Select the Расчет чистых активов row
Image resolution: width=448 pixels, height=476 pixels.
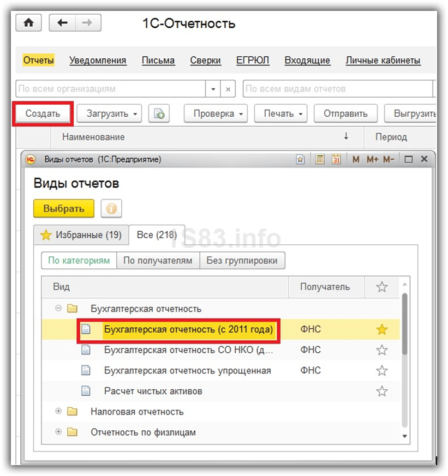[221, 391]
